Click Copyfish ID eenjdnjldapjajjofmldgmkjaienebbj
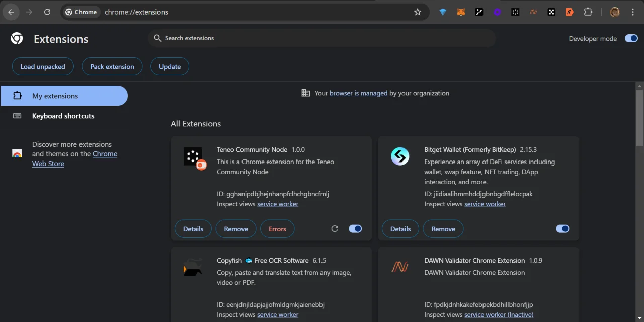Image resolution: width=644 pixels, height=322 pixels. (x=271, y=304)
